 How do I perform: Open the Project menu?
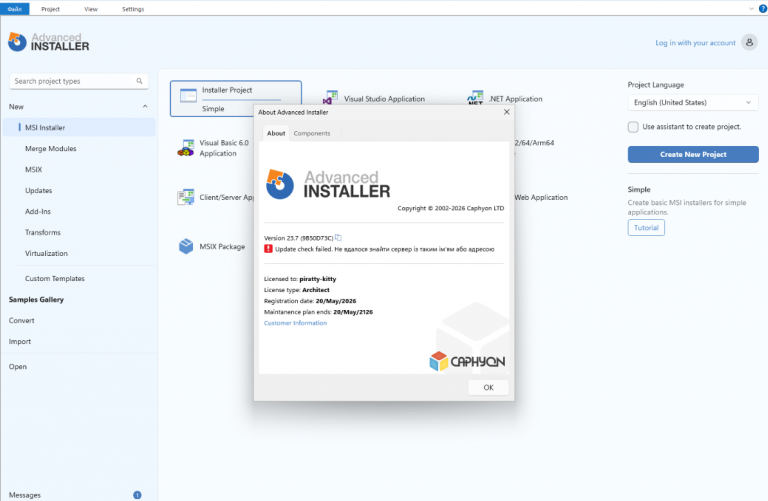[x=50, y=9]
